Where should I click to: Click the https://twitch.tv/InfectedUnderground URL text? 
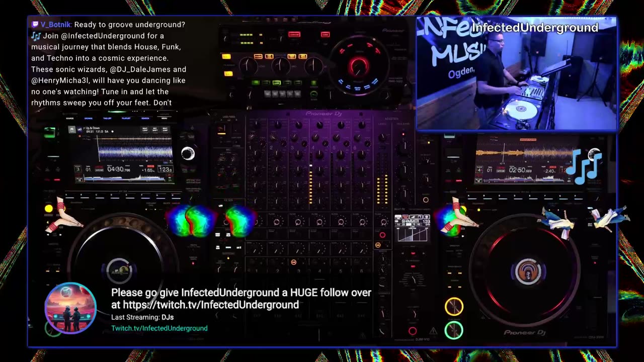211,305
